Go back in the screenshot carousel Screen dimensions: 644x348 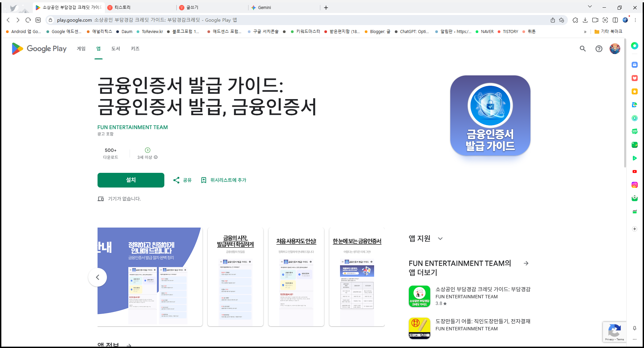[x=98, y=277]
